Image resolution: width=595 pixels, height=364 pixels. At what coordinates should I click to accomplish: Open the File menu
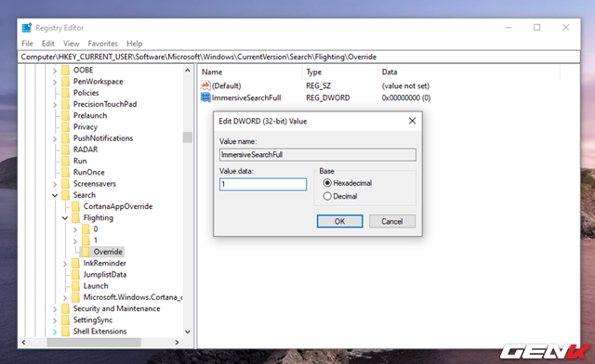click(27, 44)
